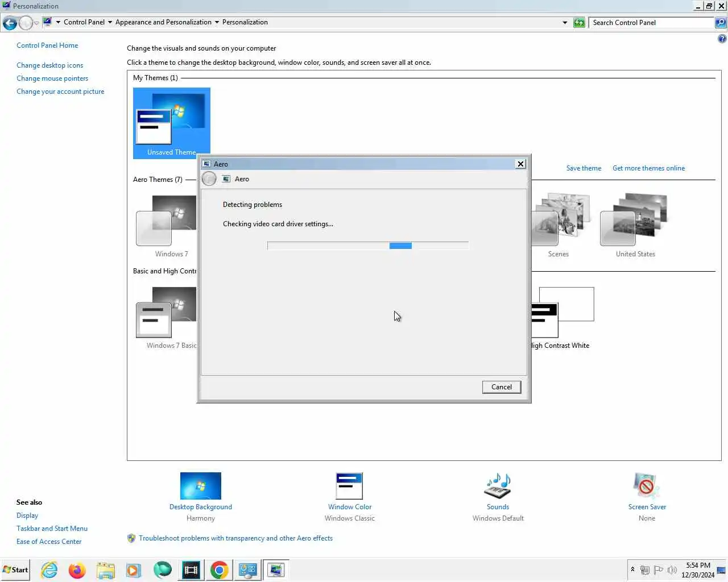The image size is (728, 582).
Task: Click the Sounds text link
Action: 498,507
